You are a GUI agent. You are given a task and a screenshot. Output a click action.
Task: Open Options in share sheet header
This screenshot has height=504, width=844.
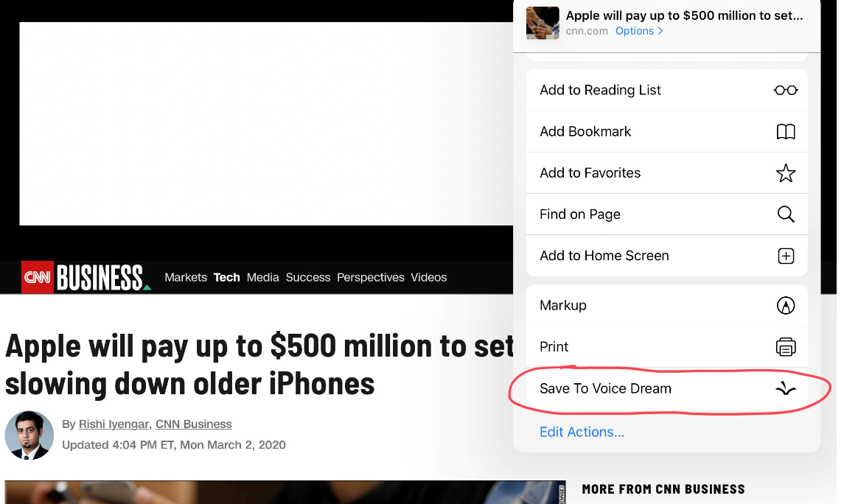639,31
